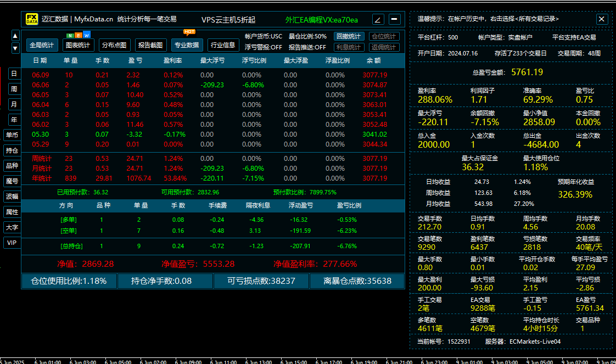Switch to weekly view 周
This screenshot has width=616, height=364.
14,89
